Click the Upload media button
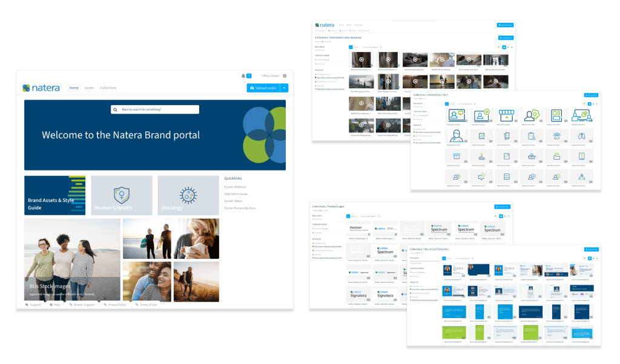620x364 pixels. click(263, 88)
